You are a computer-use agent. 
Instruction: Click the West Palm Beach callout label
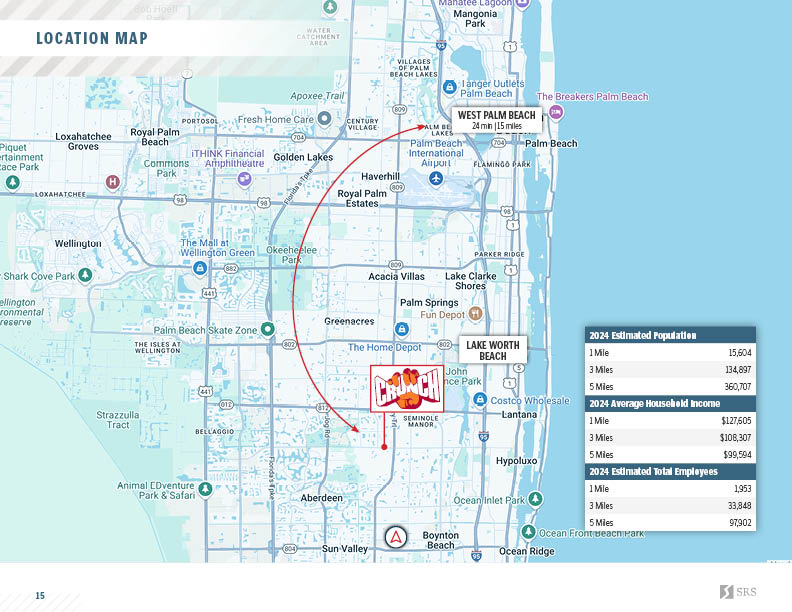[x=497, y=120]
